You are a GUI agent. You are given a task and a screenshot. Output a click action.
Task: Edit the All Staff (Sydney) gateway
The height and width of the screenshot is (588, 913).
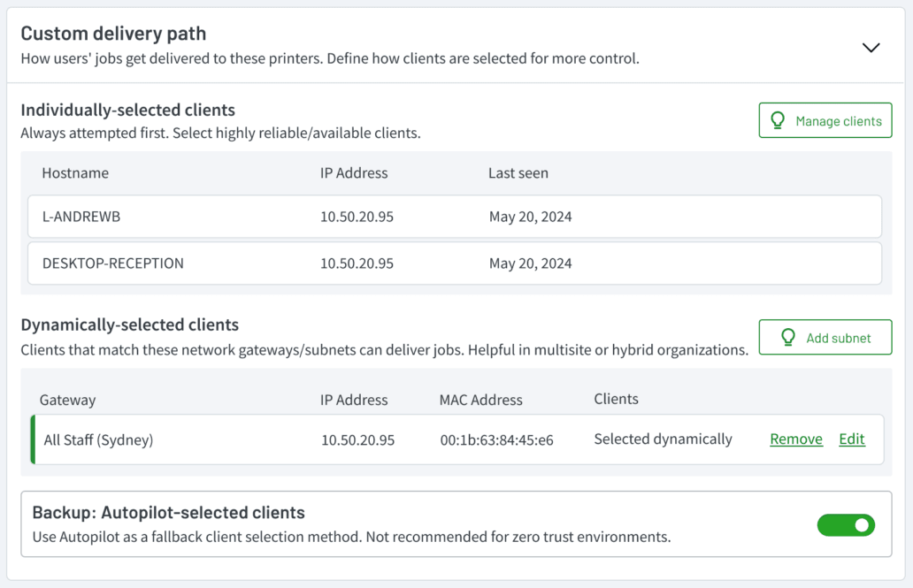[x=851, y=439]
